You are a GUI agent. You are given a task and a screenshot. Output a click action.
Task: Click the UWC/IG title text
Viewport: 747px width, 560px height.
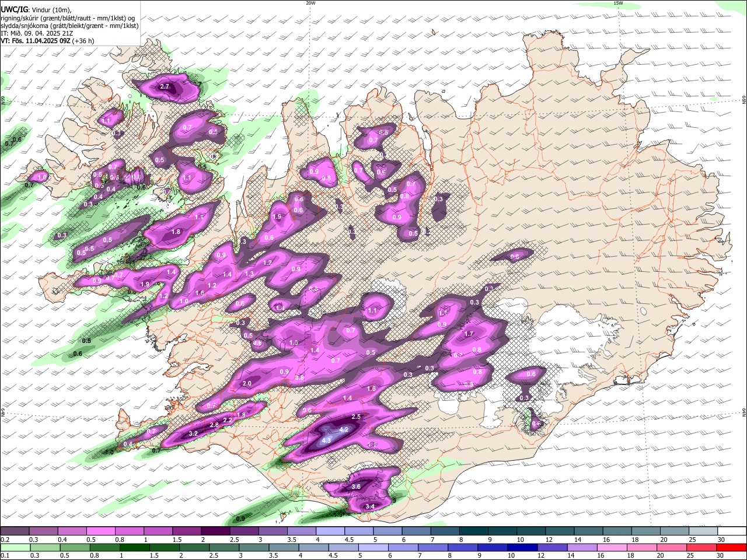click(14, 9)
